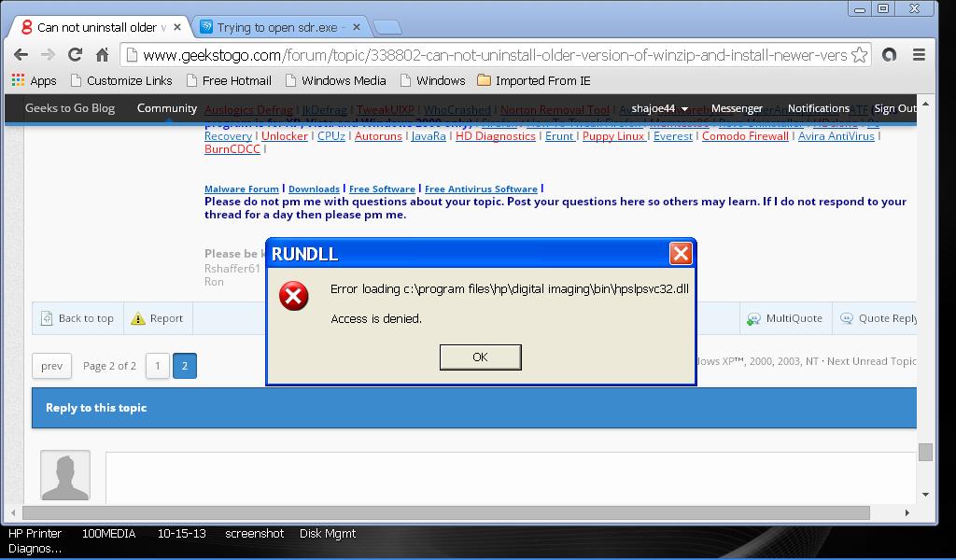Open the CPUz link
The height and width of the screenshot is (560, 956).
tap(331, 136)
